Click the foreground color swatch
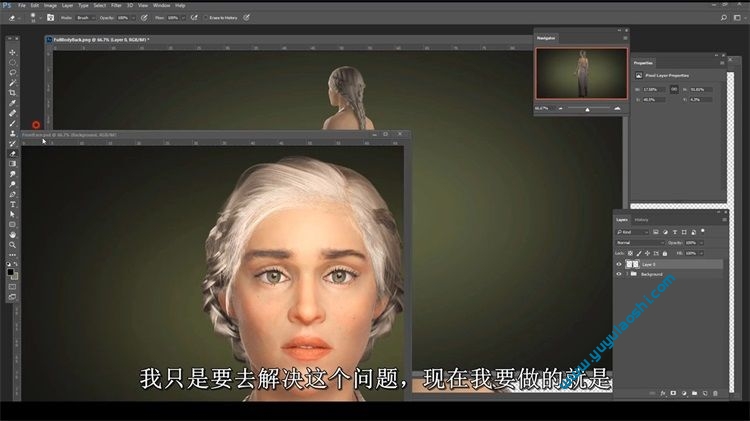Viewport: 750px width, 421px height. [11, 272]
